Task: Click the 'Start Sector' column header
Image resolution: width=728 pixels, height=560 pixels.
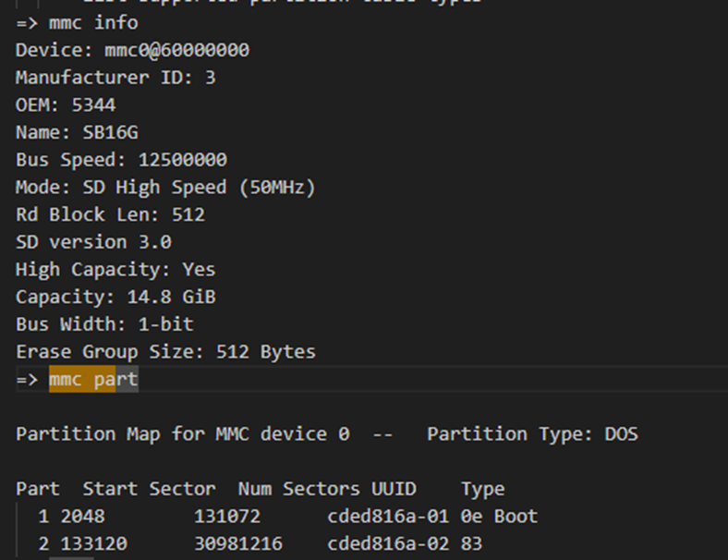Action: click(150, 489)
